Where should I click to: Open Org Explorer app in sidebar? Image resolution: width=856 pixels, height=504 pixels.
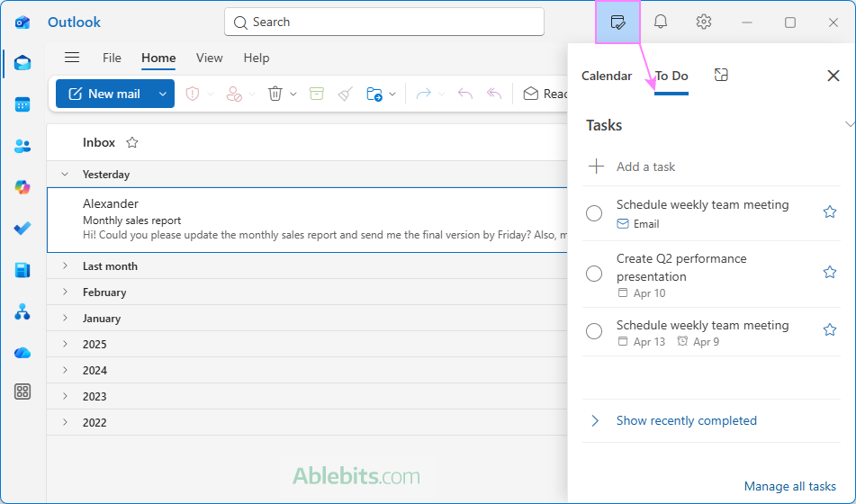pos(23,311)
